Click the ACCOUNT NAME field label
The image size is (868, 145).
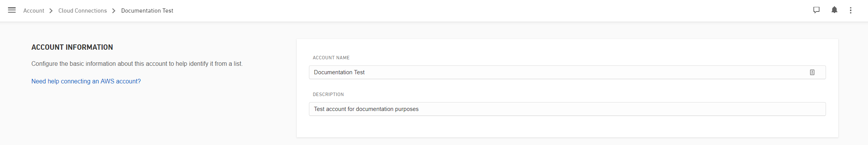point(331,58)
